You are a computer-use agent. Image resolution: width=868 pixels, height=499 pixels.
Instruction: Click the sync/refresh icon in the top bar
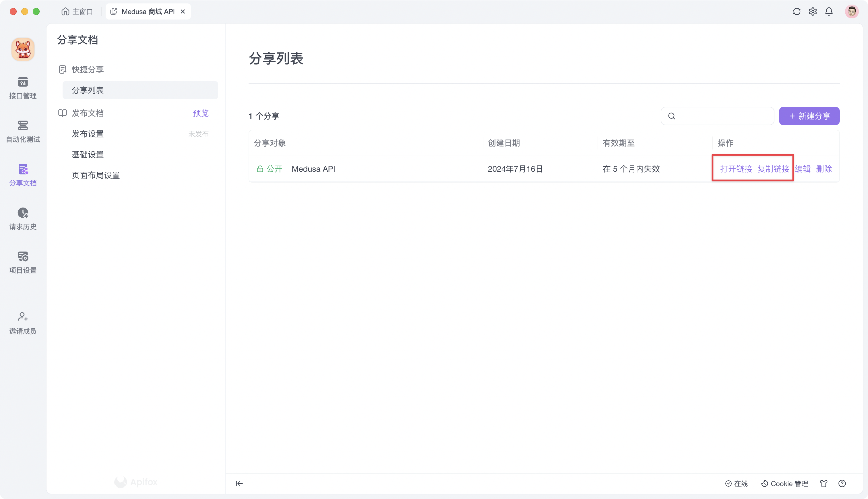point(797,11)
